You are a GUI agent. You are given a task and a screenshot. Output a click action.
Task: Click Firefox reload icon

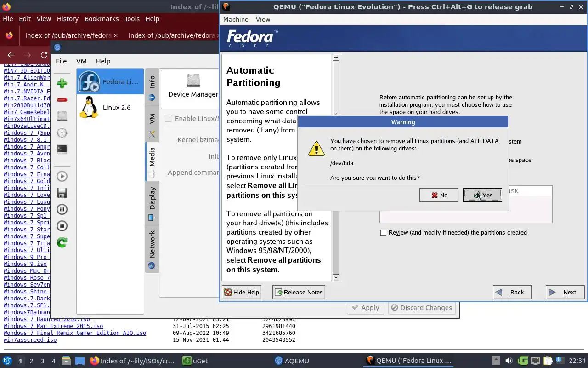[x=44, y=55]
